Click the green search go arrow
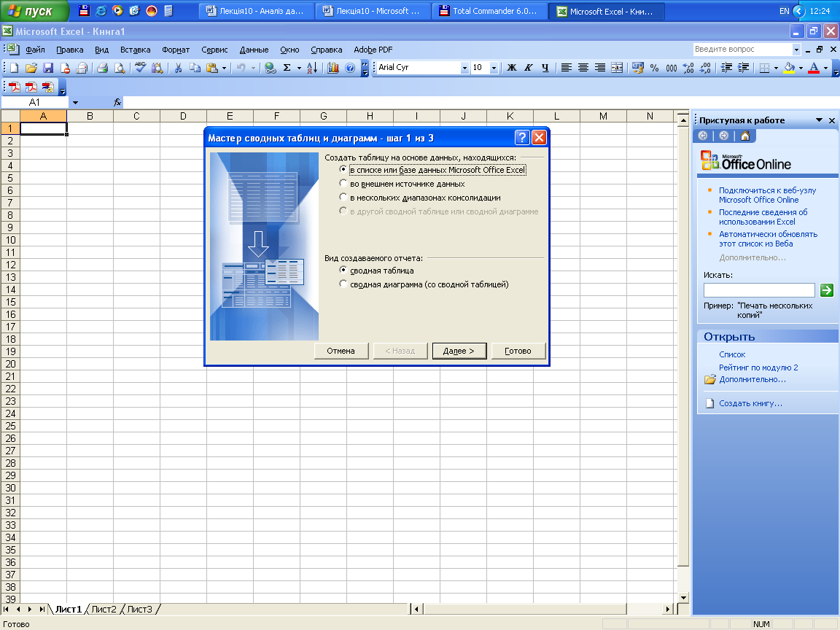Viewport: 840px width, 630px height. click(827, 289)
